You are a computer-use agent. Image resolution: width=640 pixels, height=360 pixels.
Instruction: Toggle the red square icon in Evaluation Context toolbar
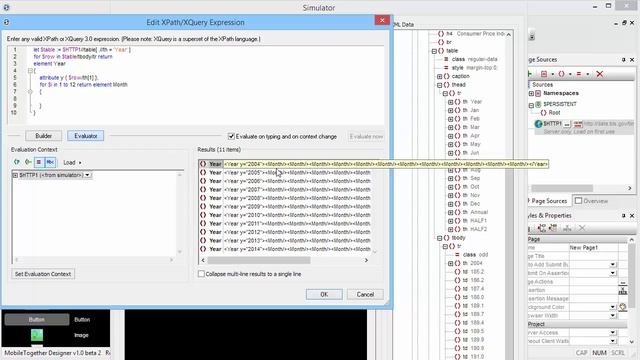pyautogui.click(x=39, y=162)
